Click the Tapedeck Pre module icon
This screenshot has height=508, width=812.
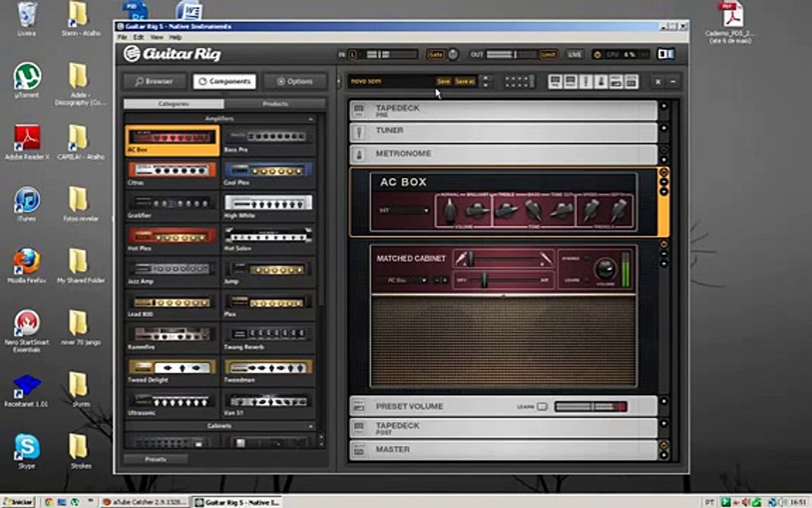click(x=359, y=110)
